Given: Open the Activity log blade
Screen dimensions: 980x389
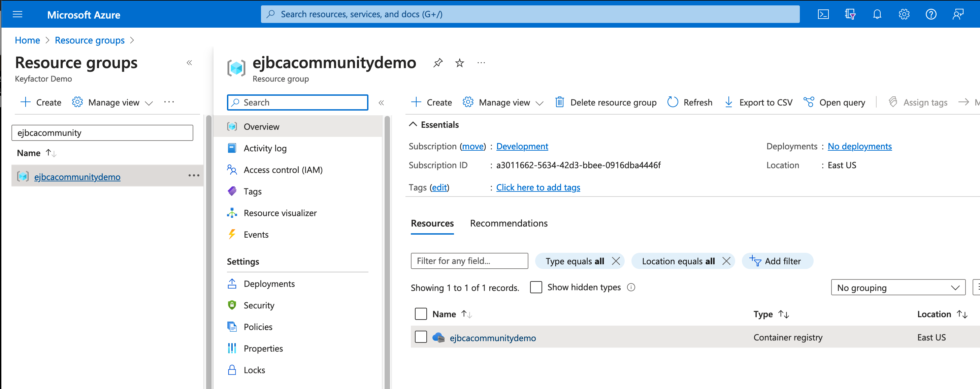Looking at the screenshot, I should (x=265, y=148).
